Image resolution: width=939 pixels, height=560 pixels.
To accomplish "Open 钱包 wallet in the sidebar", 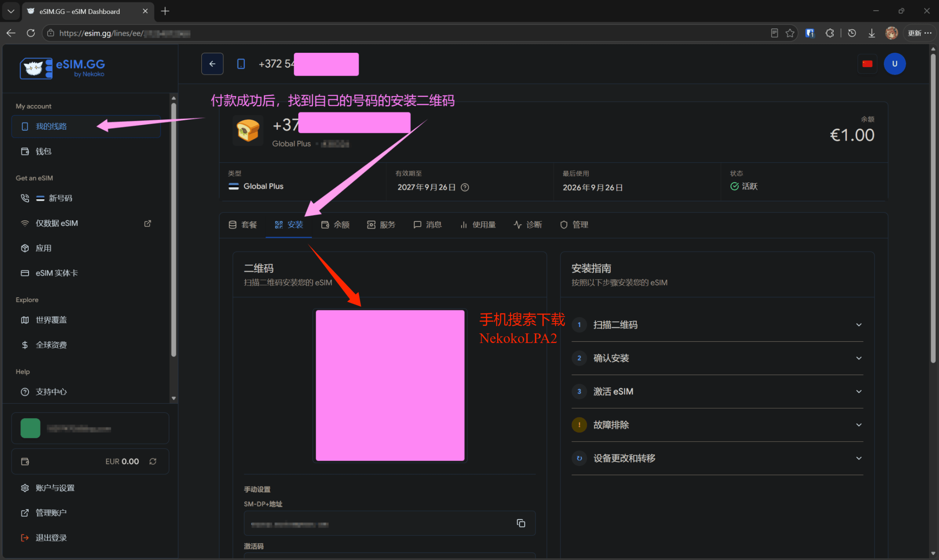I will click(86, 151).
